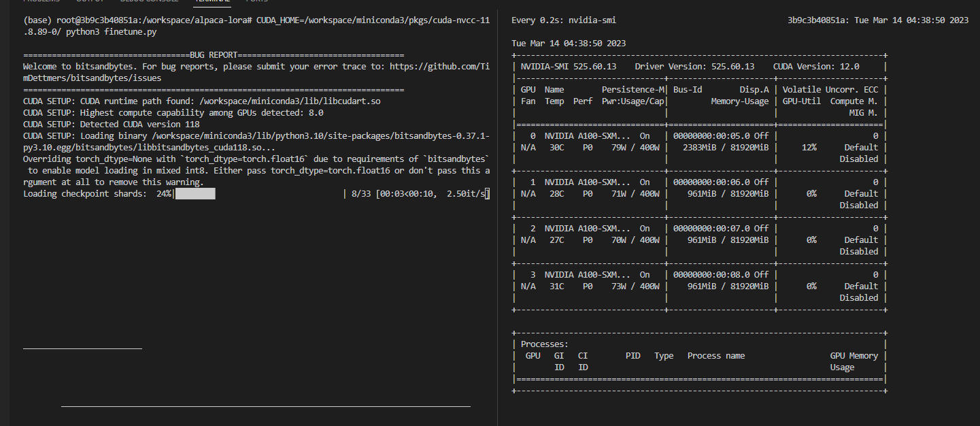Click the checkpoint shards loading progress bar
The width and height of the screenshot is (980, 426).
coord(258,195)
